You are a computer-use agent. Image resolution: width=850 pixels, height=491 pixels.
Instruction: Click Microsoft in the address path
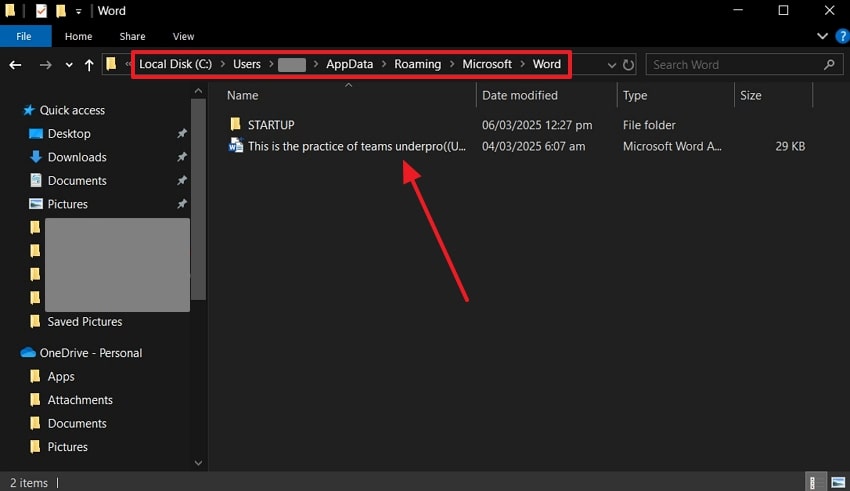tap(487, 64)
